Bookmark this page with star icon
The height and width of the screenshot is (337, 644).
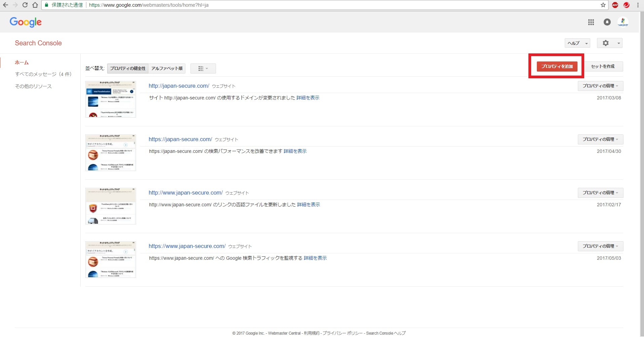coord(603,5)
